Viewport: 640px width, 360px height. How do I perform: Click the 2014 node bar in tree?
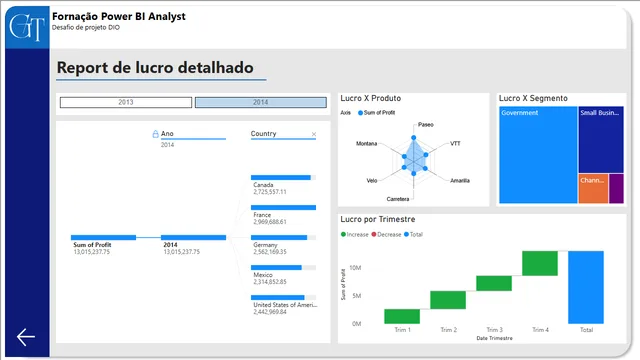pyautogui.click(x=193, y=237)
